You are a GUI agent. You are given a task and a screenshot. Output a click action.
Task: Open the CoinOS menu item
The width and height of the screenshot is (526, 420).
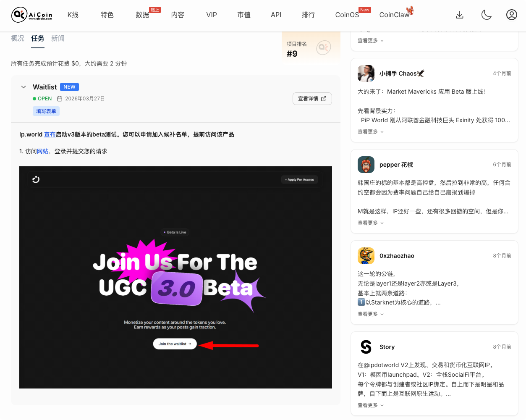click(347, 15)
